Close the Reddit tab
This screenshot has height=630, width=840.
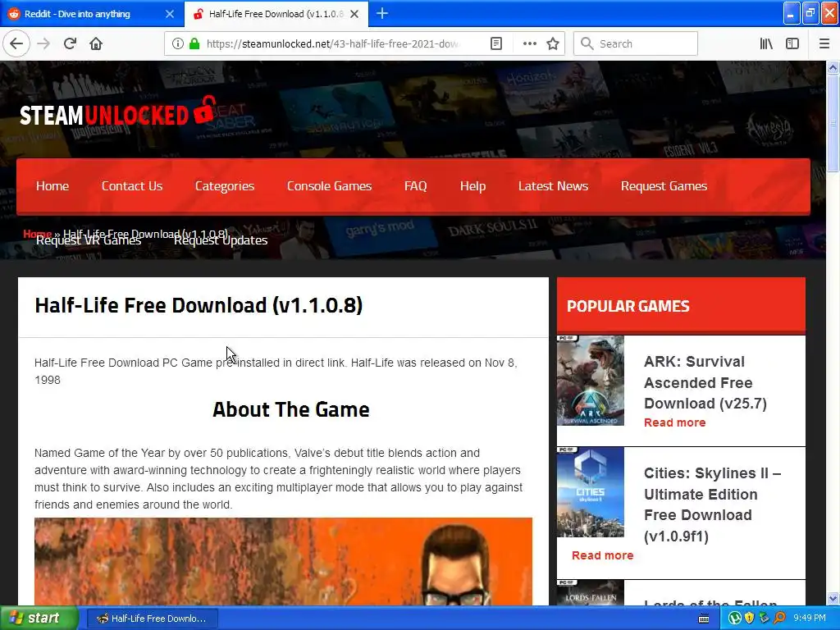pos(170,14)
